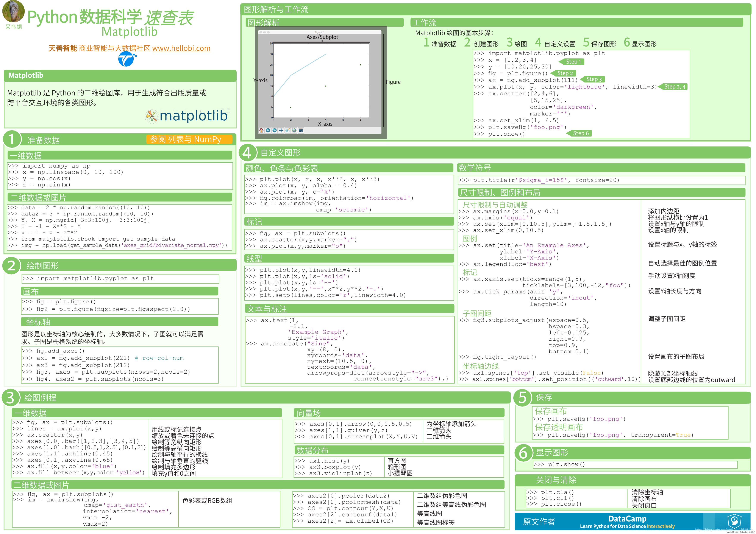The height and width of the screenshot is (534, 756).
Task: Click the forward-arrow next view icon in Figure 1
Action: point(275,130)
